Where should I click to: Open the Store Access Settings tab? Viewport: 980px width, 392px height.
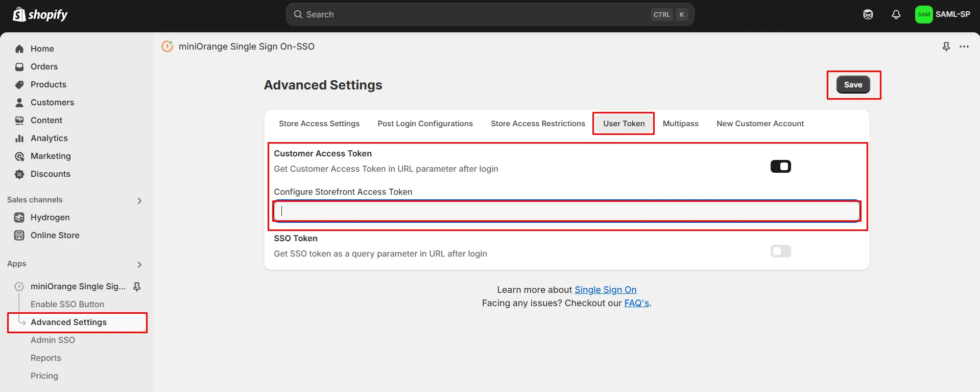tap(319, 124)
